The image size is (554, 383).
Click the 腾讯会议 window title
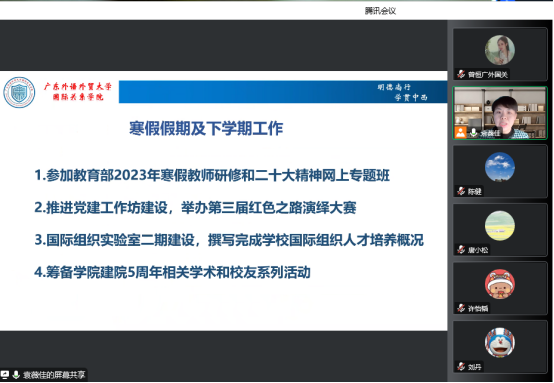coord(380,11)
